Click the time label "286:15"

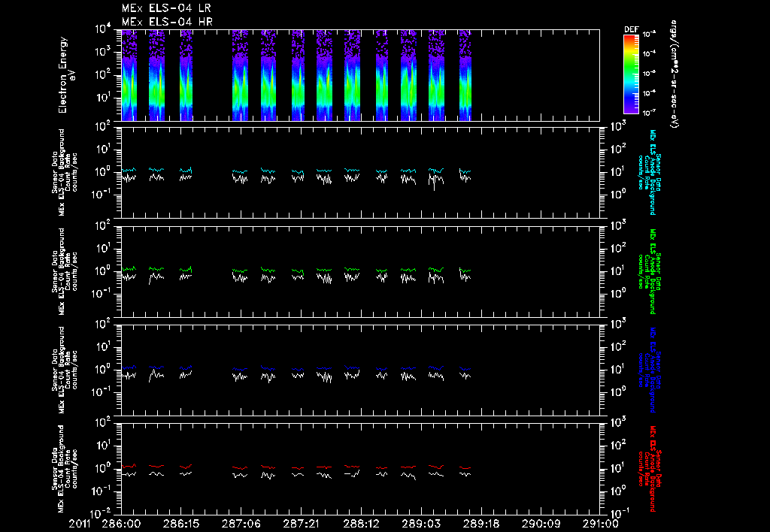(180, 524)
